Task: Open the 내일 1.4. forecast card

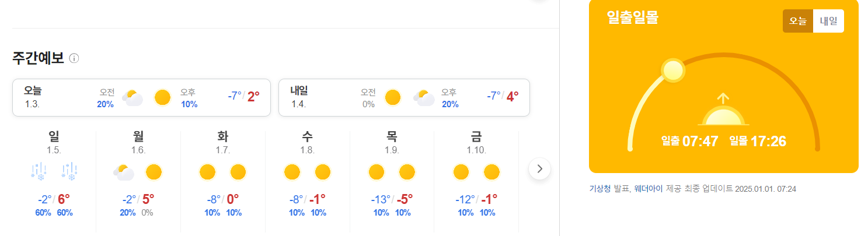Action: coord(405,98)
